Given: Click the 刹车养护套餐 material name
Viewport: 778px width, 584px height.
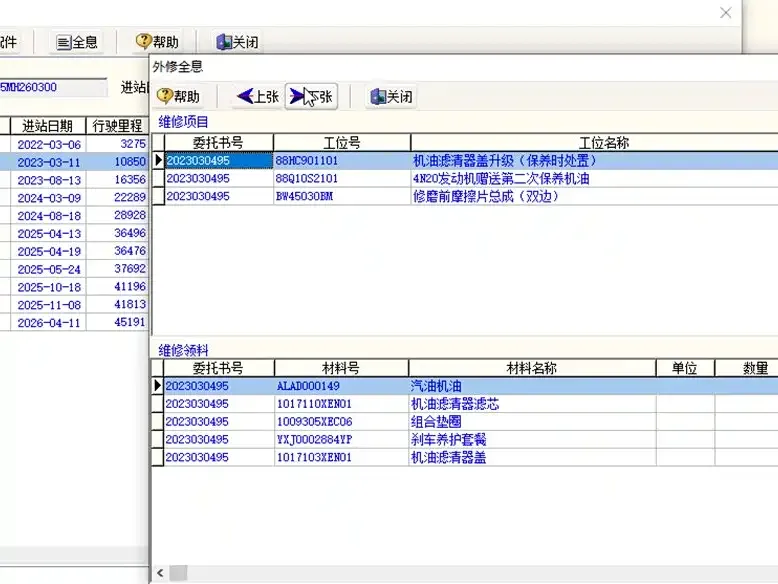Looking at the screenshot, I should tap(449, 440).
